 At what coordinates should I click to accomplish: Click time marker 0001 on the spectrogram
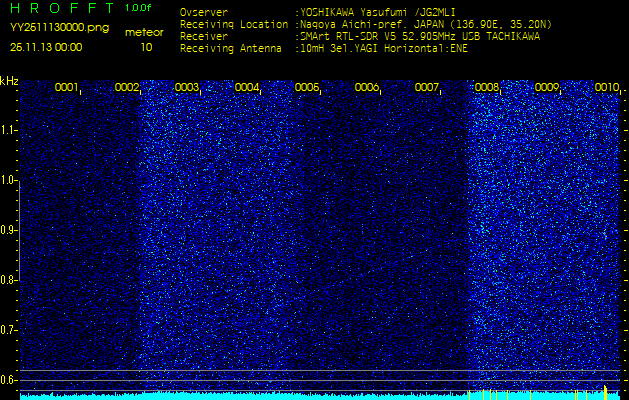pyautogui.click(x=66, y=87)
